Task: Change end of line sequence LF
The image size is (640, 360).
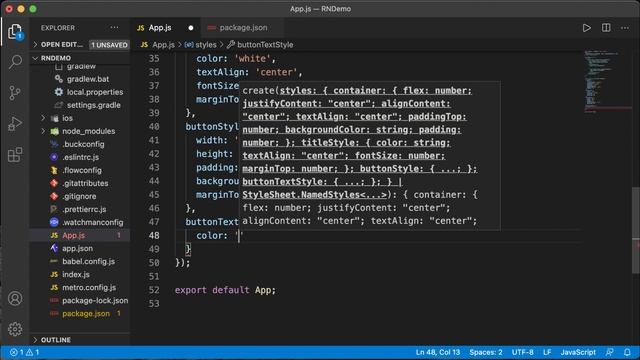Action: pos(547,352)
